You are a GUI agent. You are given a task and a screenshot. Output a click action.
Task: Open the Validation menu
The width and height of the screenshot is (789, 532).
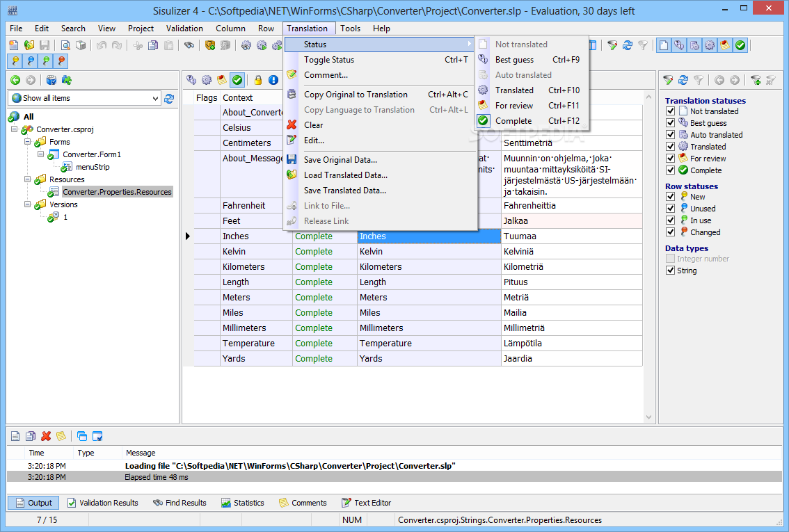[x=184, y=28]
